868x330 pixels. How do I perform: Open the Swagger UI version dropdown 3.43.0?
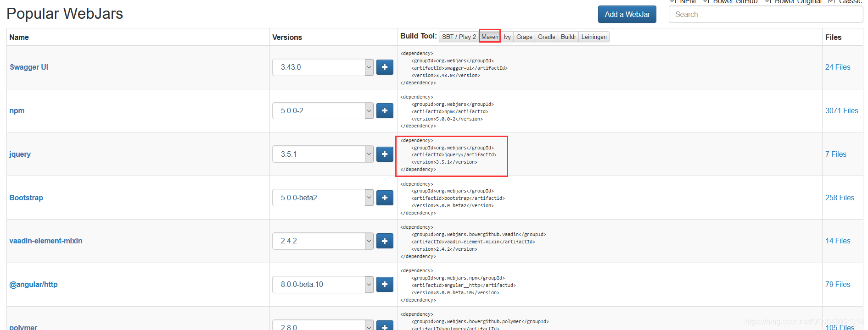point(323,67)
